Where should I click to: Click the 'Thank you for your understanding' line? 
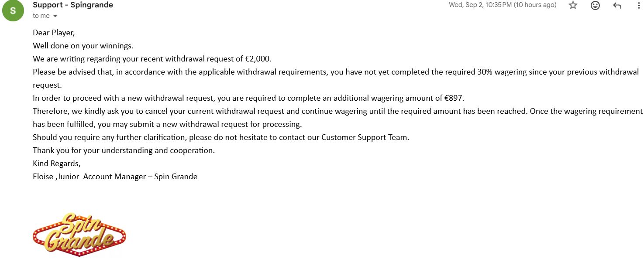(124, 150)
